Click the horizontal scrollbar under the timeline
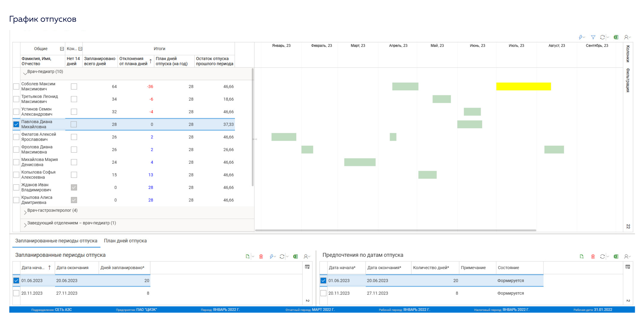Screen dimensions: 644x321 tap(395, 230)
